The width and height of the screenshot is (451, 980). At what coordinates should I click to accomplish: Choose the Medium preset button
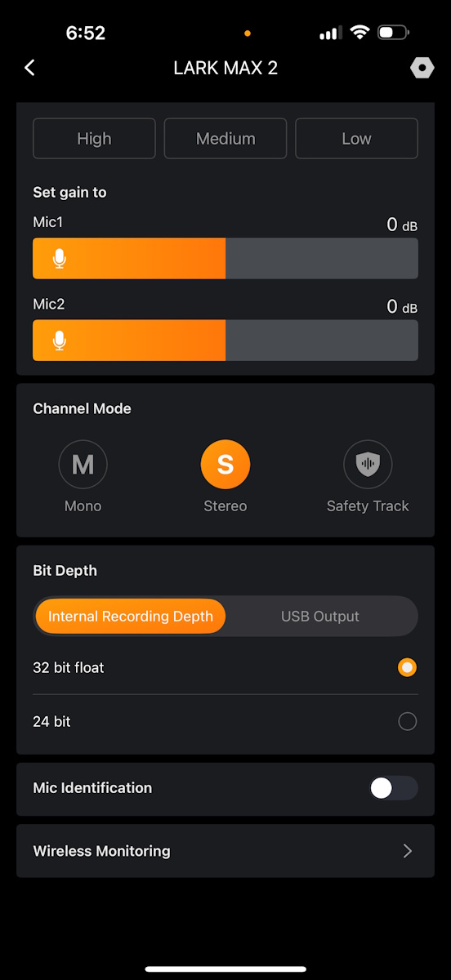225,139
